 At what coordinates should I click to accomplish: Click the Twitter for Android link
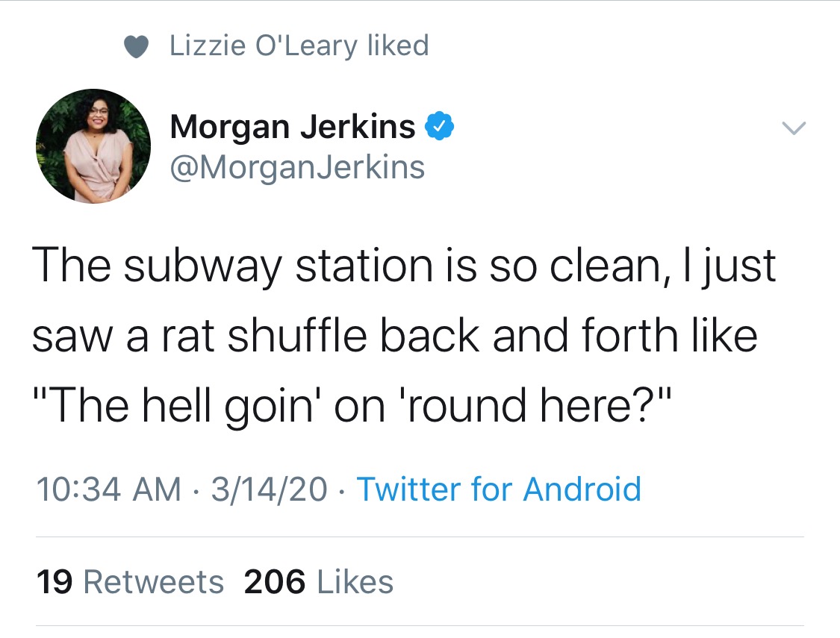point(499,490)
